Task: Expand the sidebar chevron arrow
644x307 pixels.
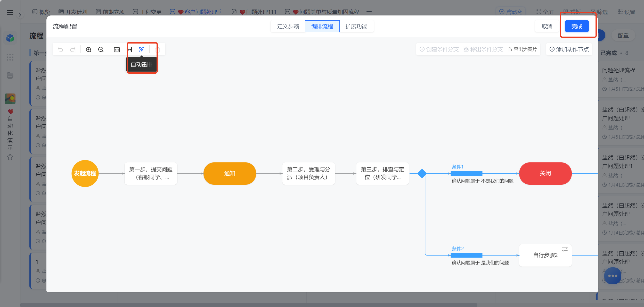Action: [20, 15]
